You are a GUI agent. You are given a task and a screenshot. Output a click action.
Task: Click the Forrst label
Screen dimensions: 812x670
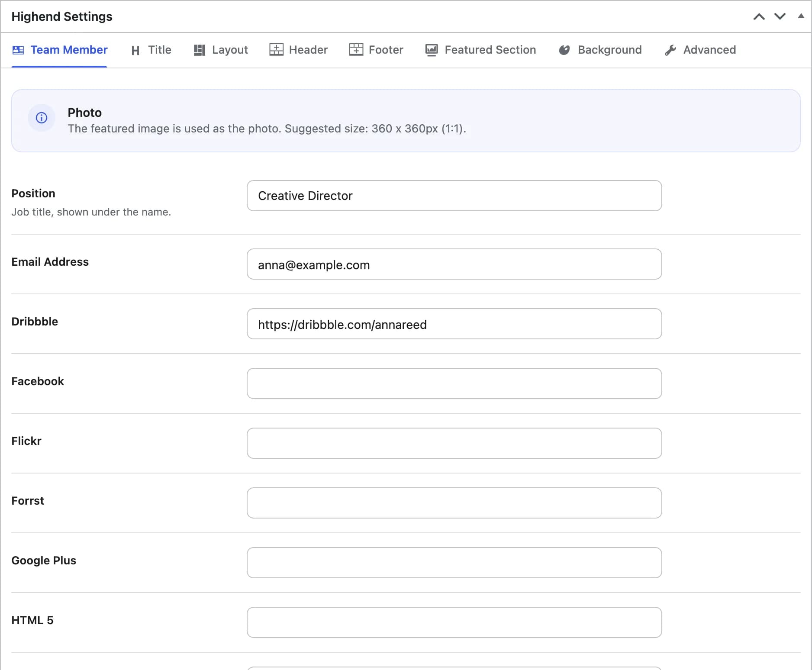(x=28, y=501)
